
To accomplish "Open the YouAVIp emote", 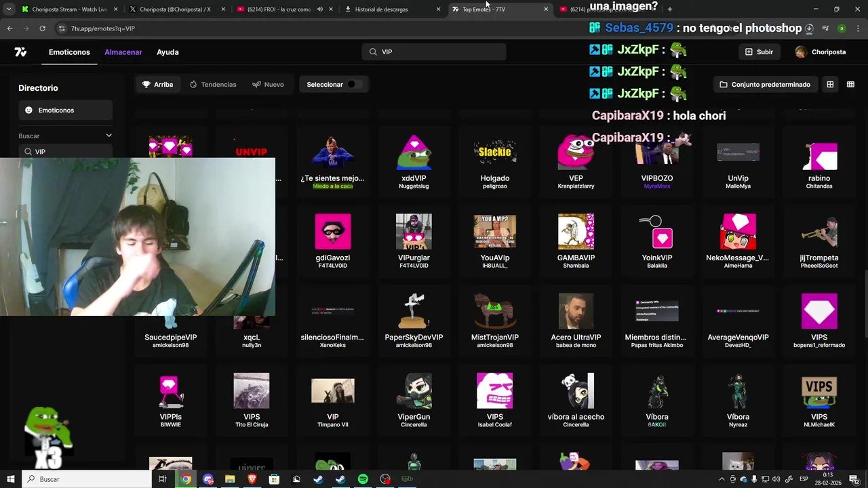I will [495, 242].
